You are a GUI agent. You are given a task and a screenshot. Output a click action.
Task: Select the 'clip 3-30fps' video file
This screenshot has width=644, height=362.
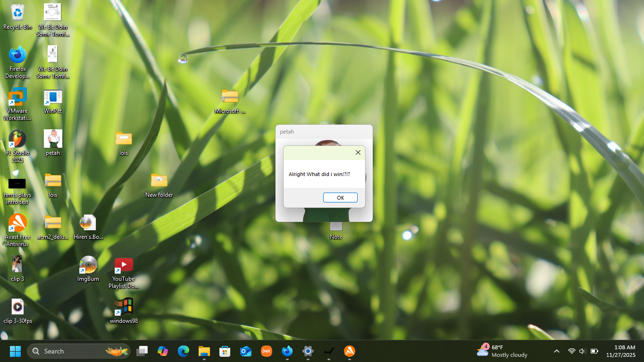(17, 311)
